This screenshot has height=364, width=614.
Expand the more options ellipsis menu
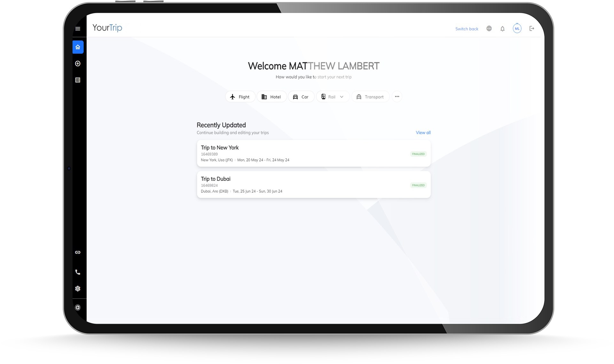point(397,97)
